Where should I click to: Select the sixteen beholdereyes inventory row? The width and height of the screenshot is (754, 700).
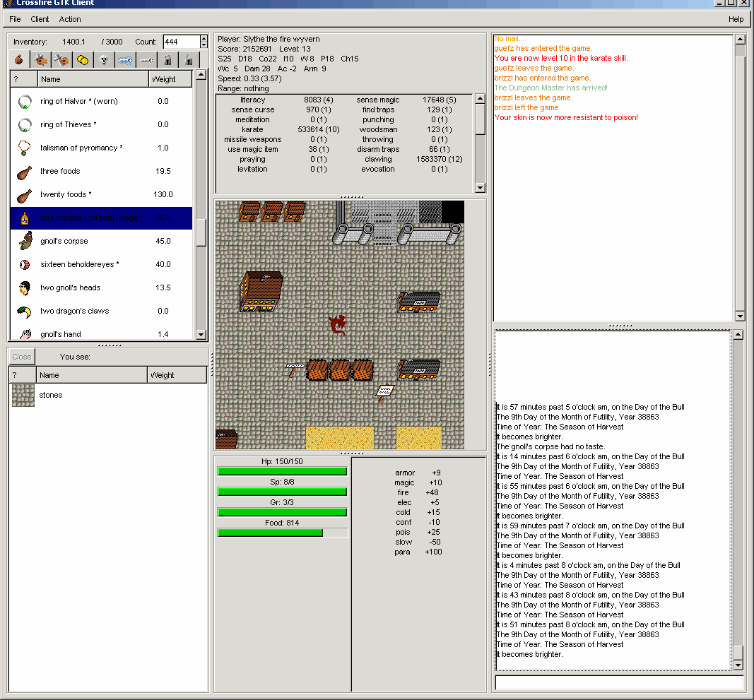(x=79, y=264)
